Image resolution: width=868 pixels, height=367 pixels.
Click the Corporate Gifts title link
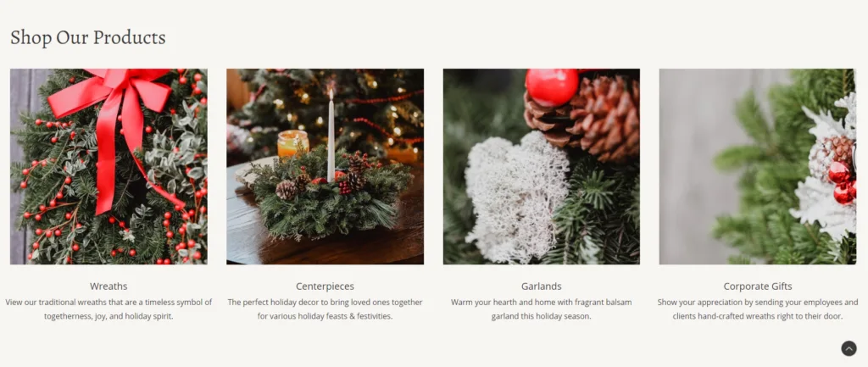pos(758,286)
